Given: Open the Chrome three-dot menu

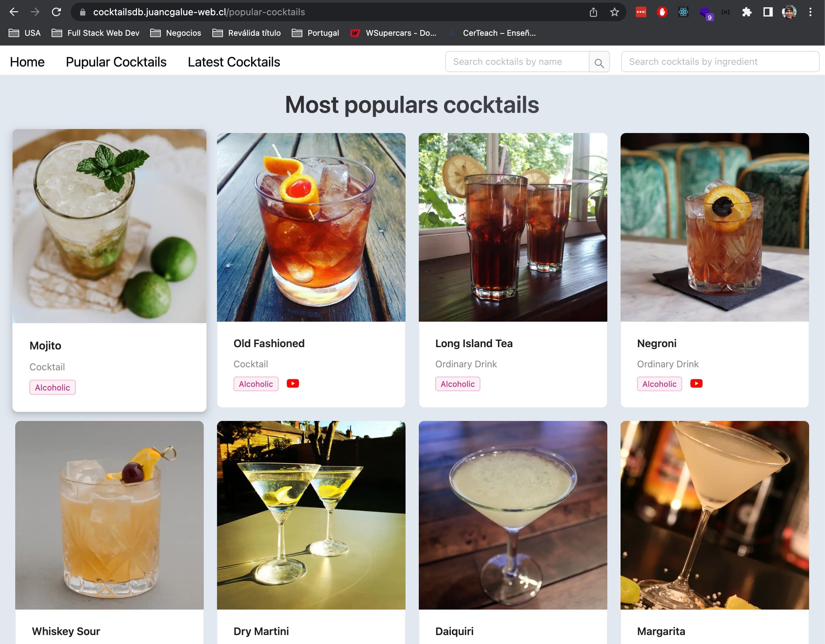Looking at the screenshot, I should (x=810, y=12).
